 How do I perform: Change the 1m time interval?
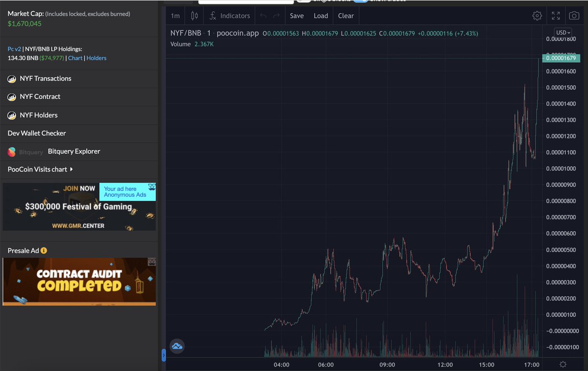click(x=175, y=16)
